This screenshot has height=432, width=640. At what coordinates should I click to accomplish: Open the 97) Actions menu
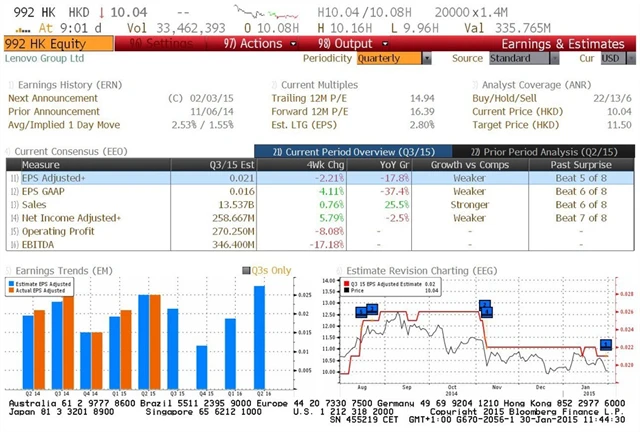[x=248, y=44]
